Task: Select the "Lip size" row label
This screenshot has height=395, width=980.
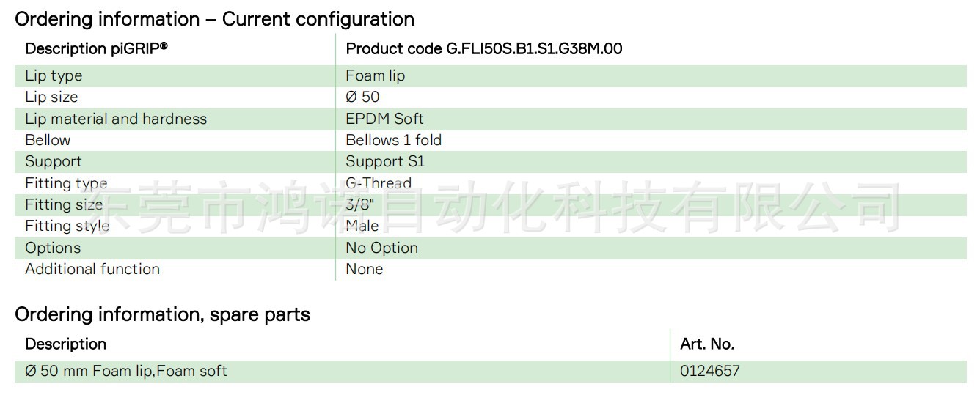Action: coord(51,97)
